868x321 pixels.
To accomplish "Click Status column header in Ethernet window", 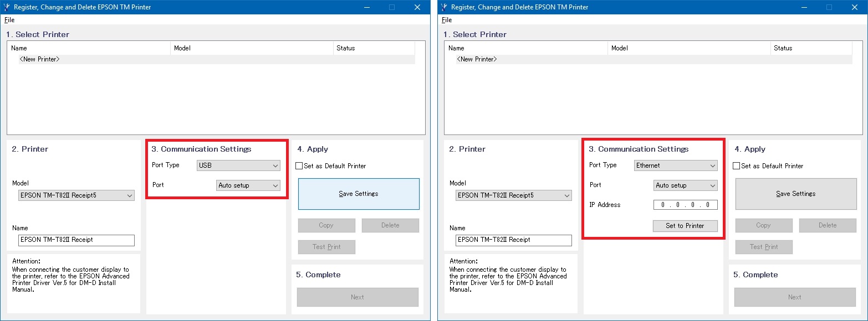I will [811, 48].
